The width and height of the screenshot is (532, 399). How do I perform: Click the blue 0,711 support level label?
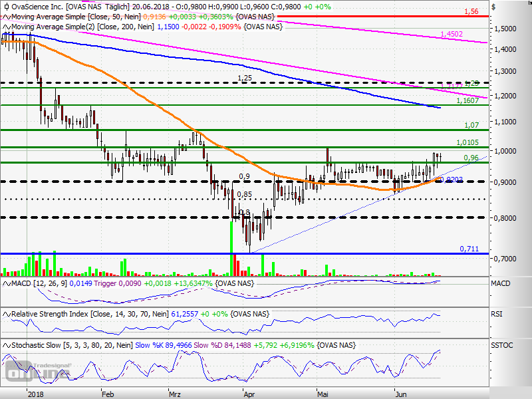pos(469,249)
